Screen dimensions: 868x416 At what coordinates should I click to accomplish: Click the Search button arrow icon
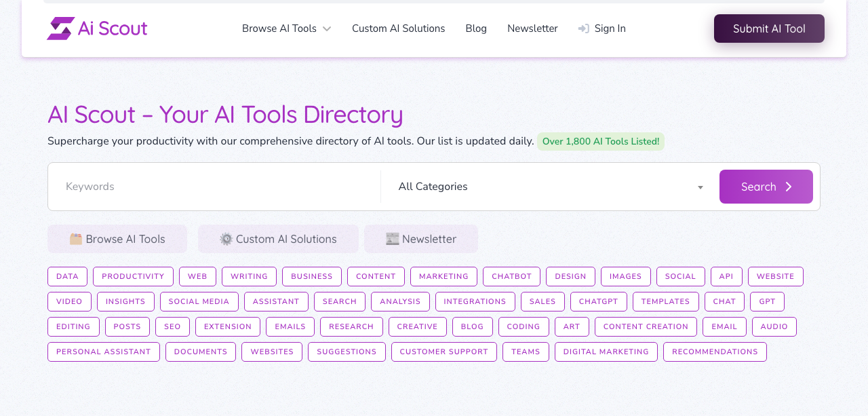point(789,187)
